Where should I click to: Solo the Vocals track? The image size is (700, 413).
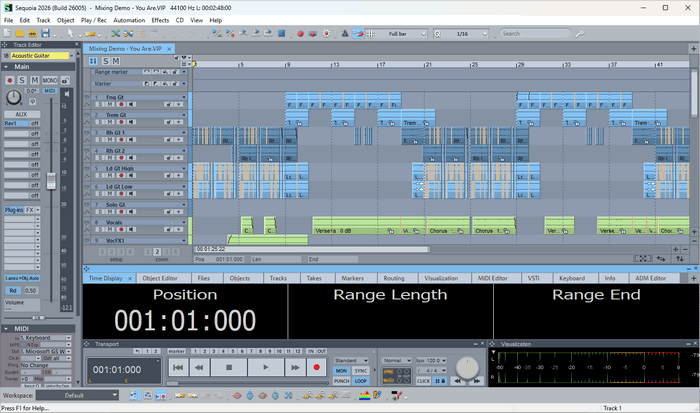(x=99, y=229)
